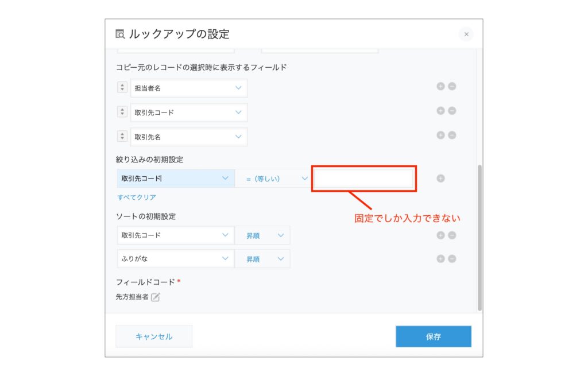Remove the 担当者名 display field row
This screenshot has height=376, width=588.
click(452, 86)
